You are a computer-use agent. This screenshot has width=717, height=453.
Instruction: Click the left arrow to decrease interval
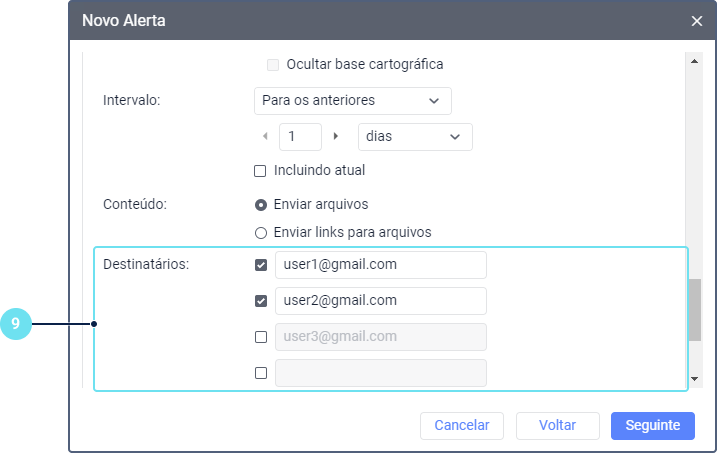pos(265,136)
